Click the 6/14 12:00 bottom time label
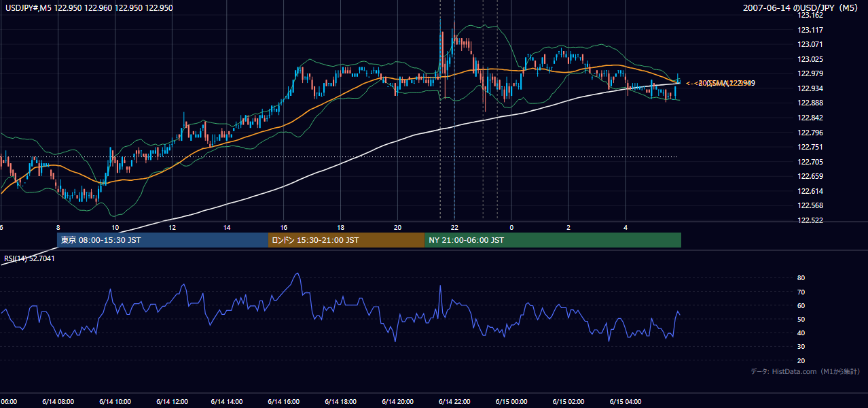The image size is (868, 408). click(171, 402)
